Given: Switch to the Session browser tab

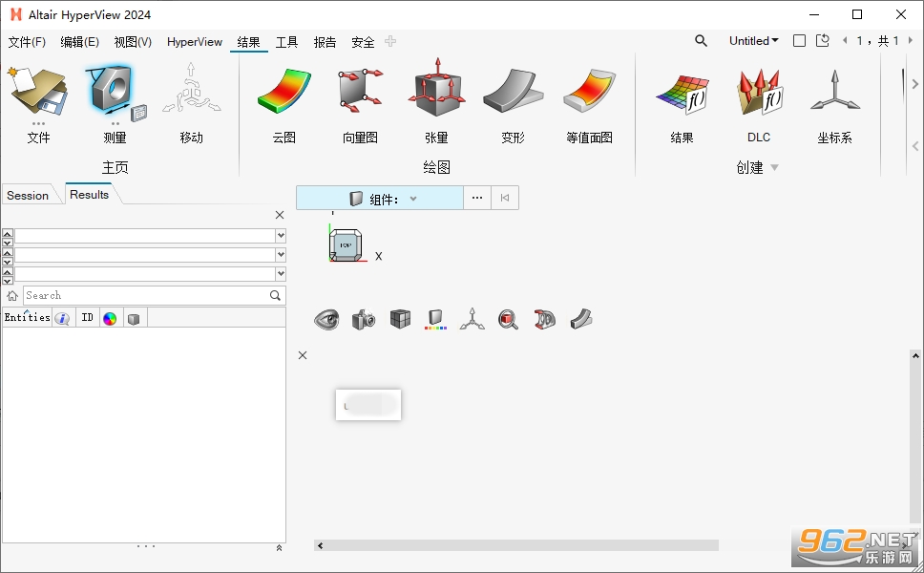Looking at the screenshot, I should [28, 195].
